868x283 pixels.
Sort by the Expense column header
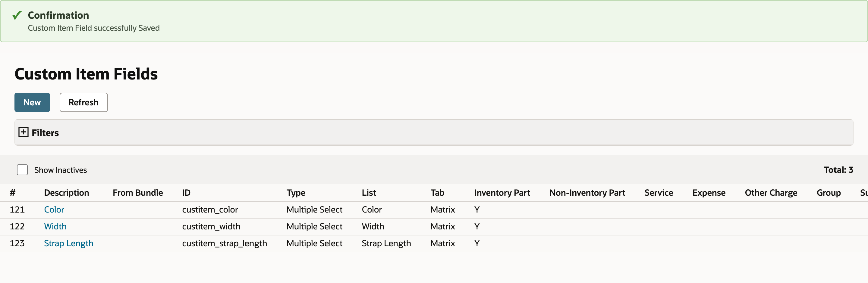(709, 193)
